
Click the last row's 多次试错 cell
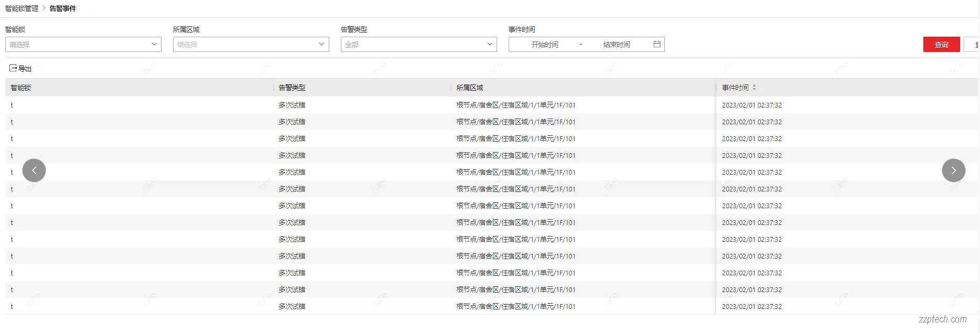point(292,306)
